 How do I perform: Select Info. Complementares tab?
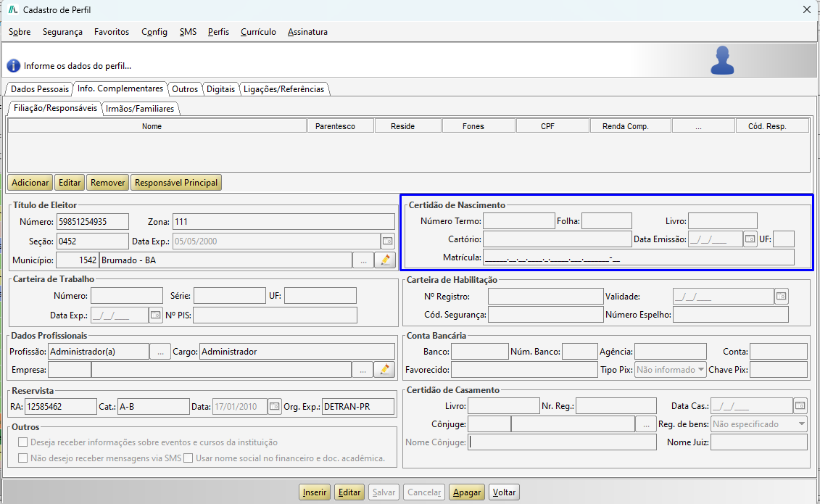[120, 88]
